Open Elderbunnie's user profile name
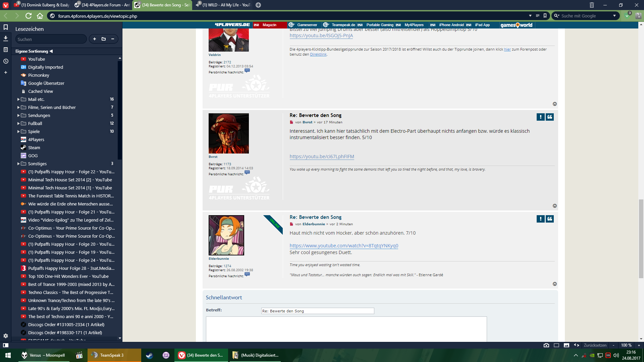 pos(219,259)
